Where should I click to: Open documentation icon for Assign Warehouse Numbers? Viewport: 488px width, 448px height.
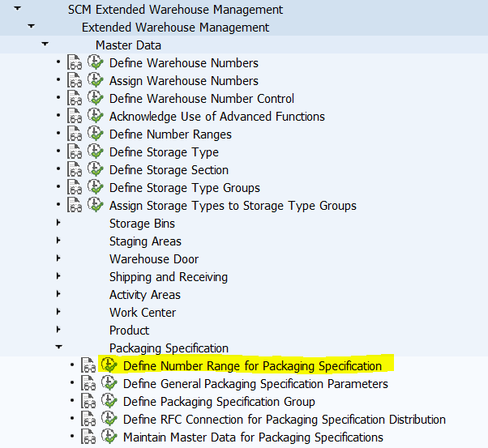tap(75, 80)
